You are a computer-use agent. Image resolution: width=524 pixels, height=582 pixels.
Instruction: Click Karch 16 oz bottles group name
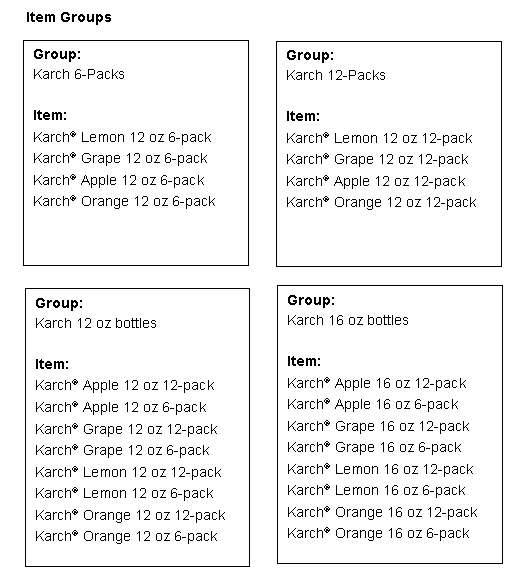(x=348, y=320)
